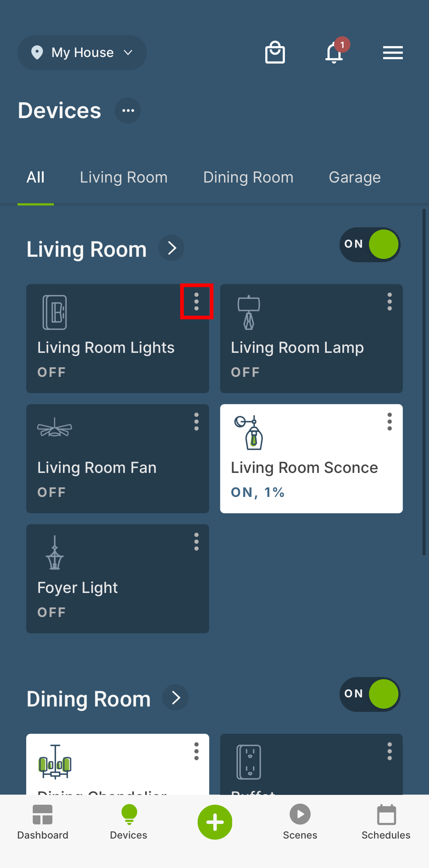Open notifications bell with one alert
Viewport: 429px width, 868px height.
pyautogui.click(x=335, y=51)
